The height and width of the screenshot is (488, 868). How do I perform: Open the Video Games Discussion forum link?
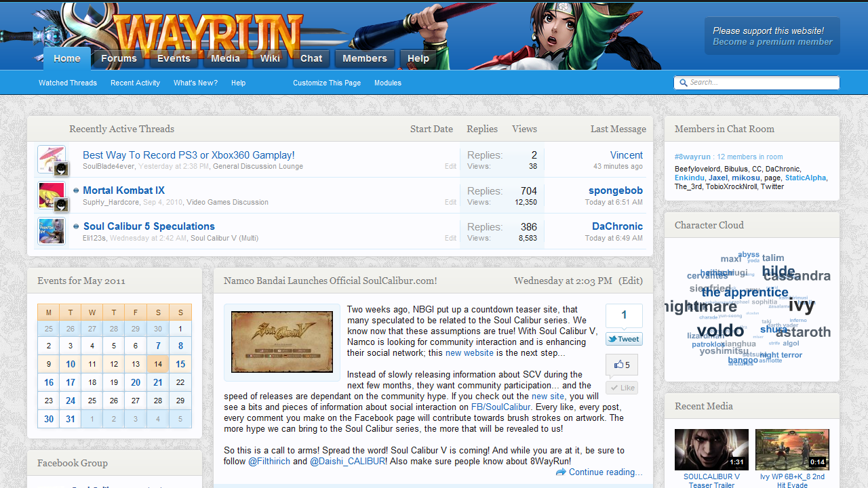pyautogui.click(x=227, y=202)
